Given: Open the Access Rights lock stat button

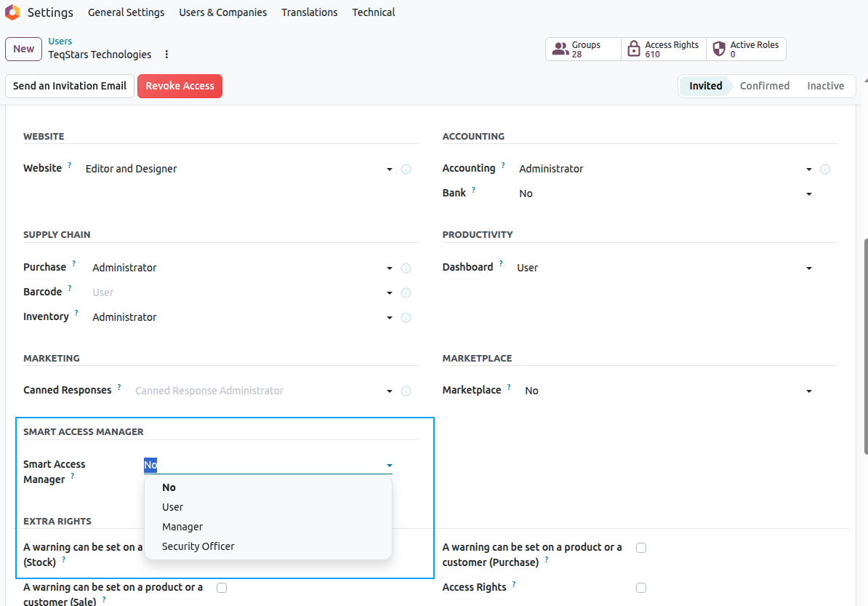Looking at the screenshot, I should [x=663, y=49].
